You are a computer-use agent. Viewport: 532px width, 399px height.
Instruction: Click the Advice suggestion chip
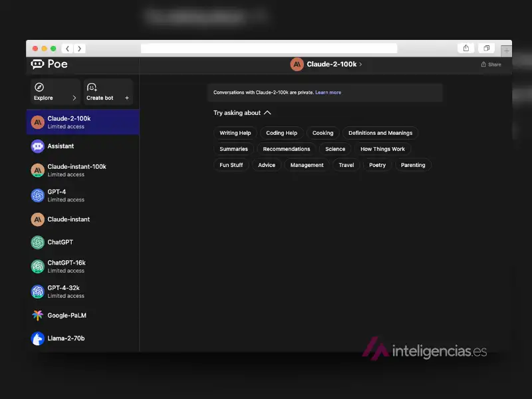(x=267, y=165)
